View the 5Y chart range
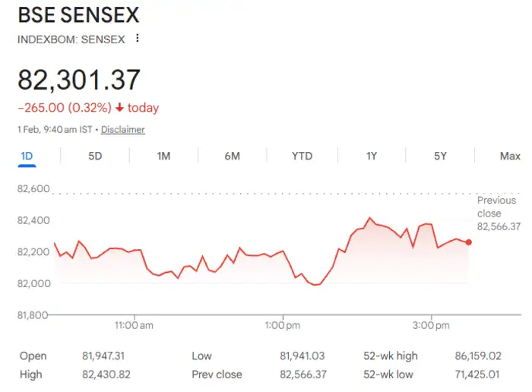Viewport: 532px width, 392px height. (x=440, y=156)
